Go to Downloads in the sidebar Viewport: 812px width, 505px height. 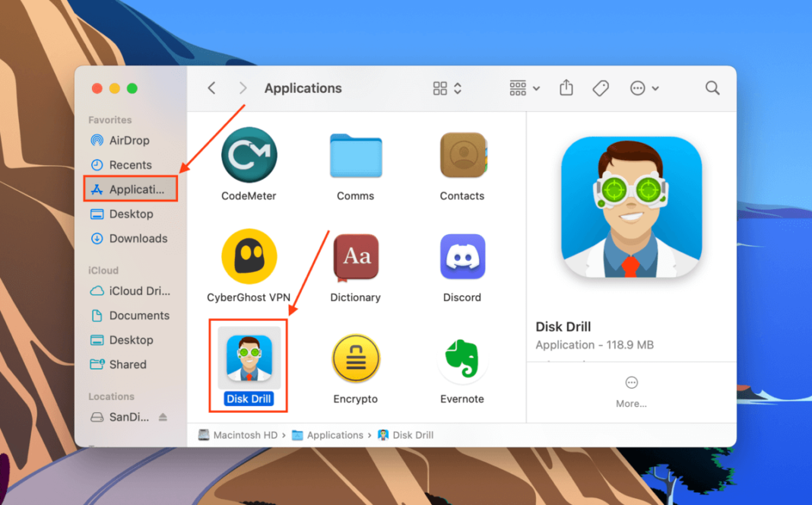pos(138,239)
